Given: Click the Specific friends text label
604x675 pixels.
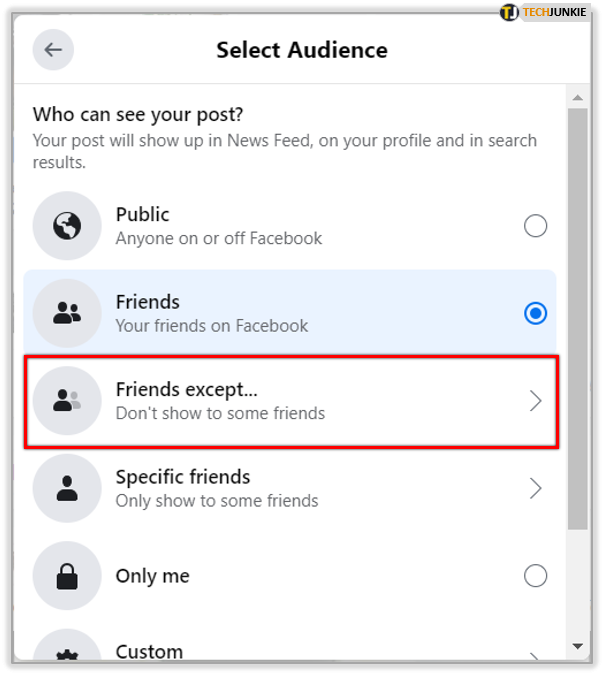Looking at the screenshot, I should 183,477.
